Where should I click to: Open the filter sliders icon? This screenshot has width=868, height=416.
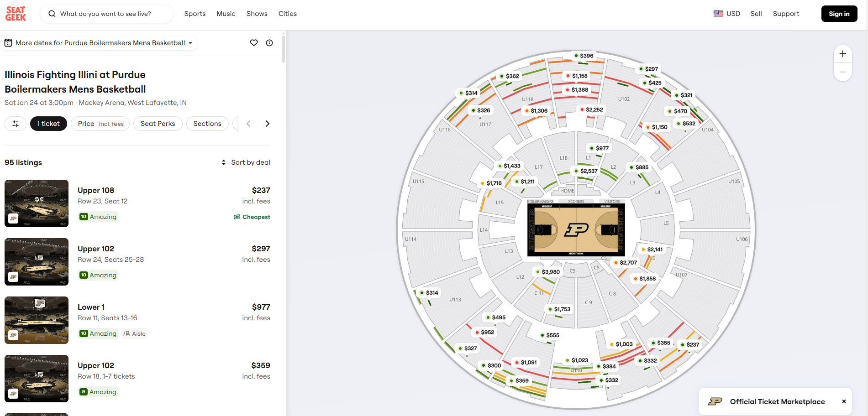[16, 124]
